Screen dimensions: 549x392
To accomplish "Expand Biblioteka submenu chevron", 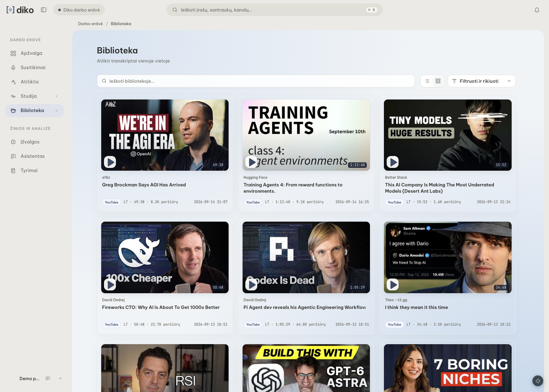I will coord(57,111).
